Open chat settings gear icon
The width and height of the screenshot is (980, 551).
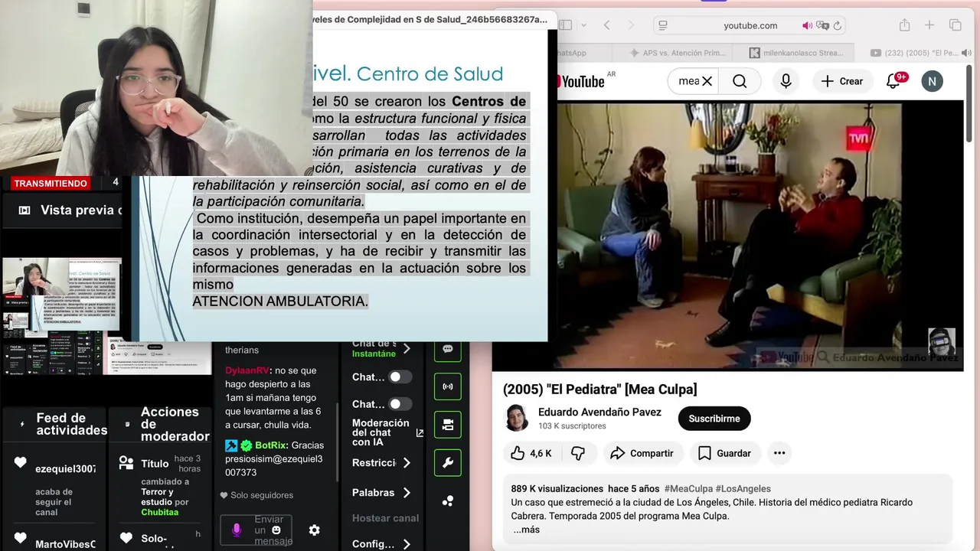314,530
